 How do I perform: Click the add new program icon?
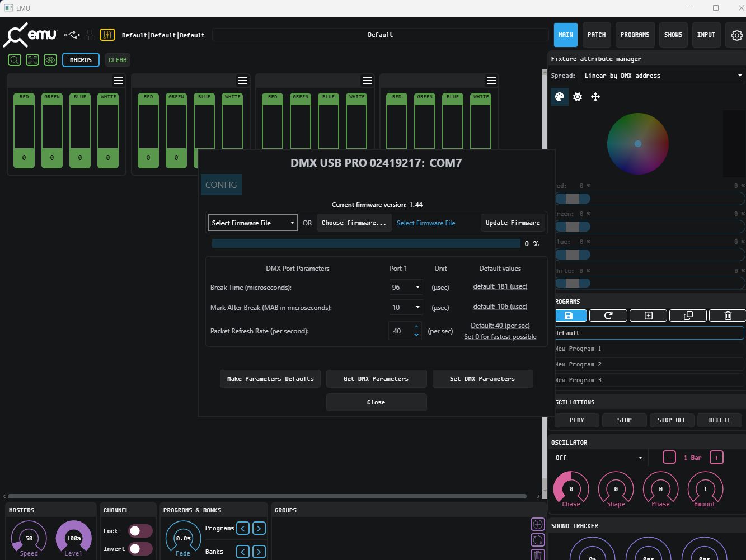648,316
